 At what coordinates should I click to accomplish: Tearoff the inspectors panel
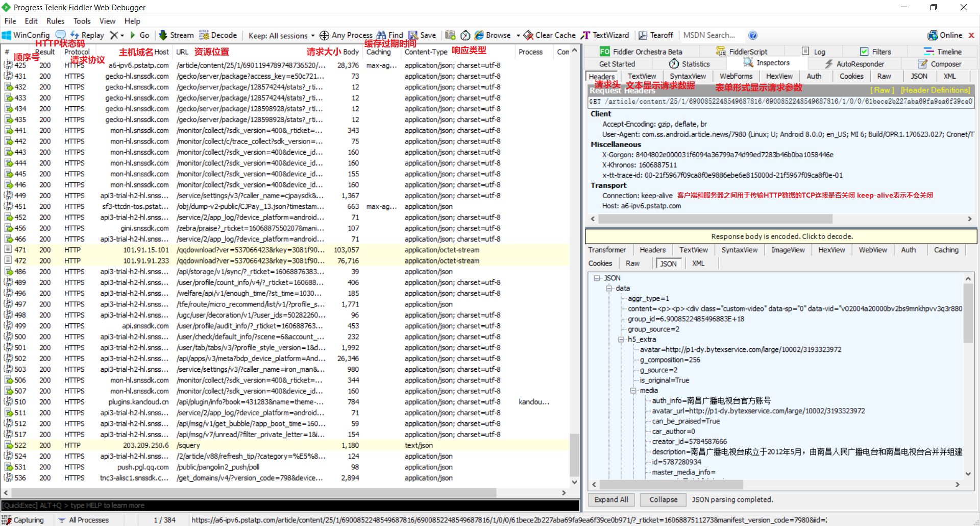click(x=656, y=35)
